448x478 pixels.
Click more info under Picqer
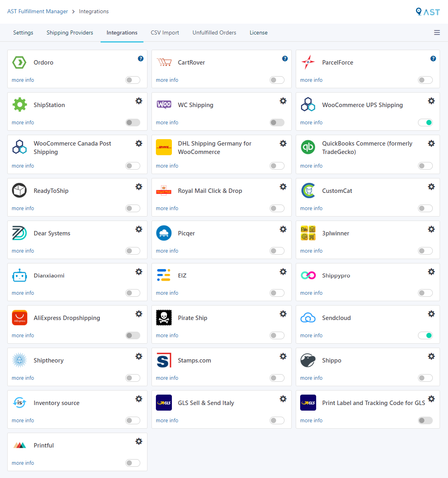tap(167, 251)
